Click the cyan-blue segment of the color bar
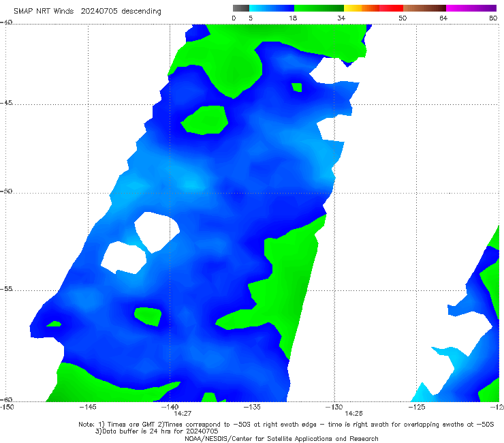This screenshot has width=504, height=443. click(272, 8)
